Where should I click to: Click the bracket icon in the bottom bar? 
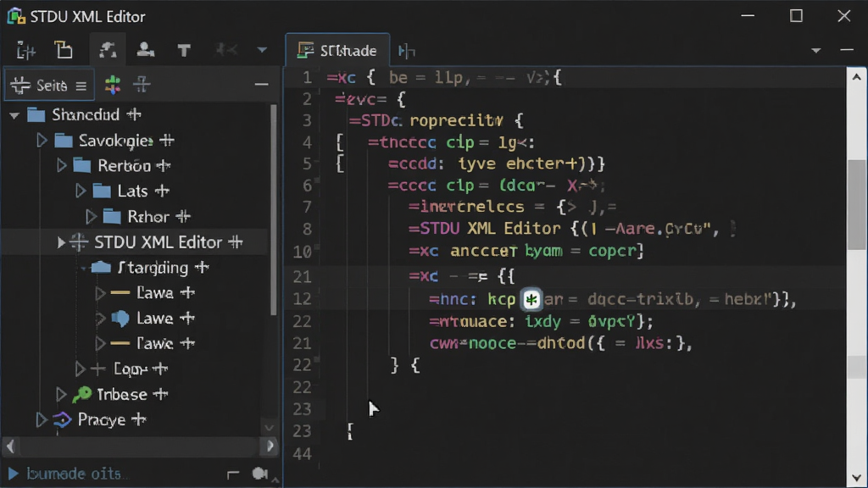tap(233, 474)
